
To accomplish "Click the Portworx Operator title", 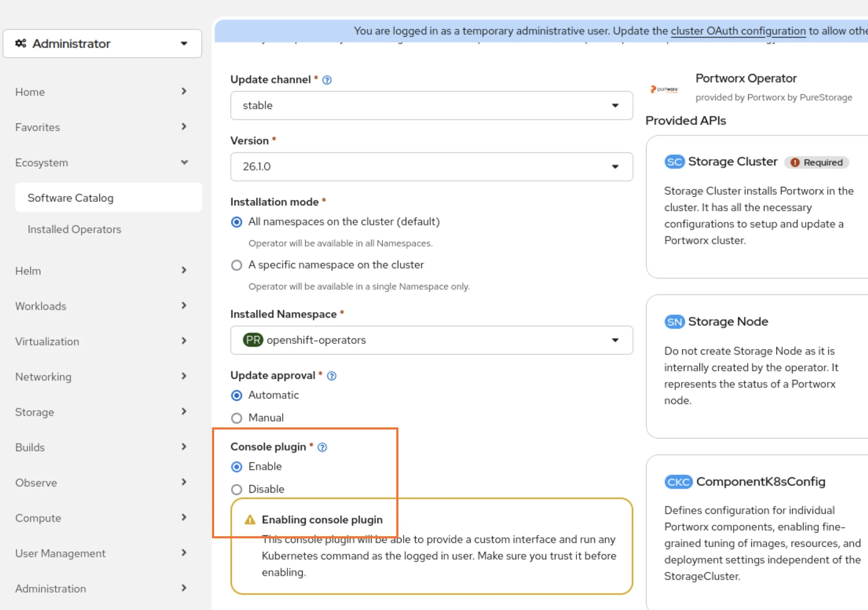I will coord(746,78).
